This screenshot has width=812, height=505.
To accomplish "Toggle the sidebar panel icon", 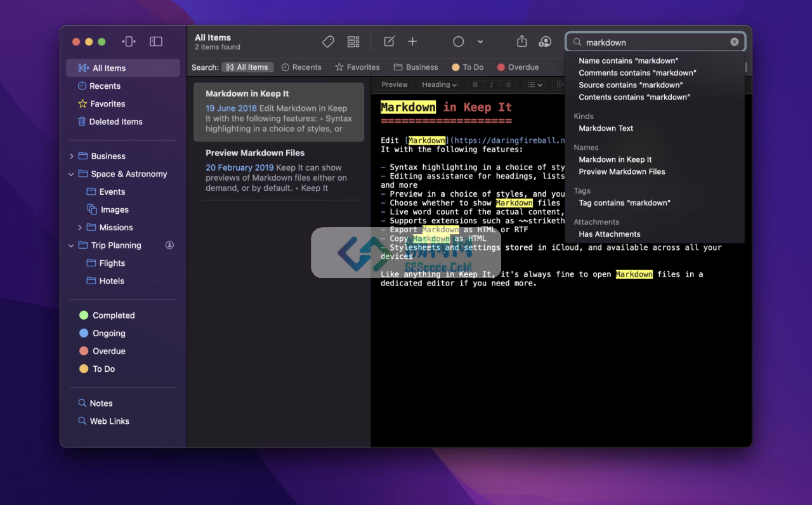I will click(x=156, y=42).
